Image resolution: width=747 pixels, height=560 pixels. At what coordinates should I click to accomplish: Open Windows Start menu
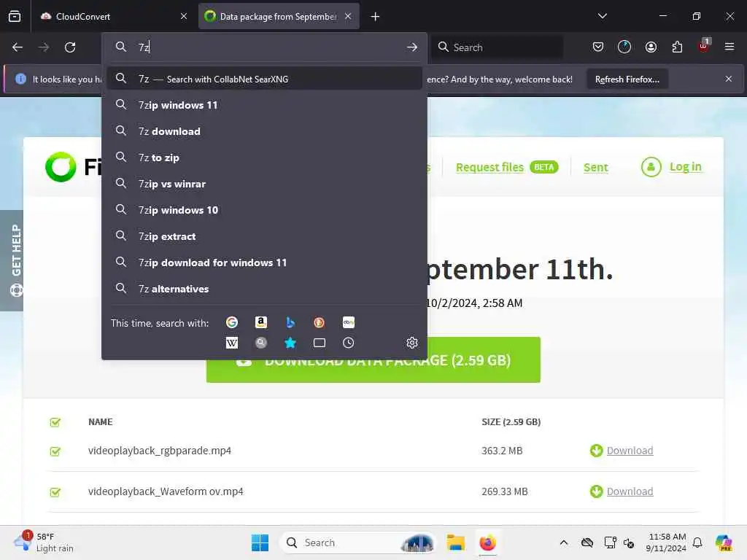click(260, 542)
